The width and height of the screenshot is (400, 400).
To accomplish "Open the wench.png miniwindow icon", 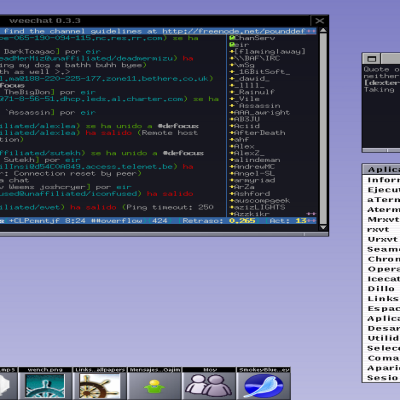I will [45, 384].
